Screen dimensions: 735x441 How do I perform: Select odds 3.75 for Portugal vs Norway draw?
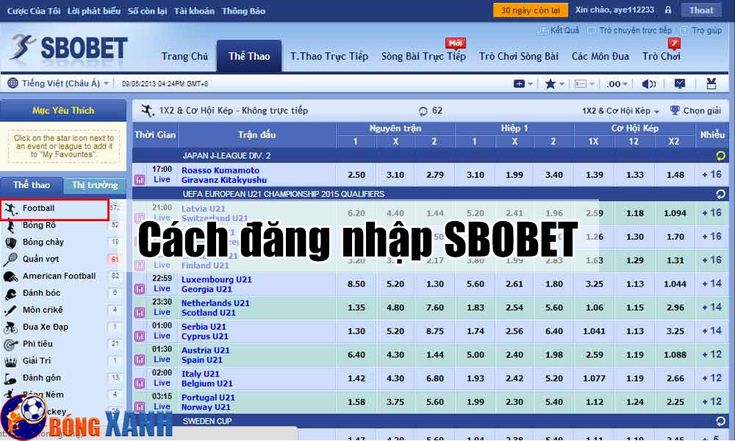click(395, 402)
